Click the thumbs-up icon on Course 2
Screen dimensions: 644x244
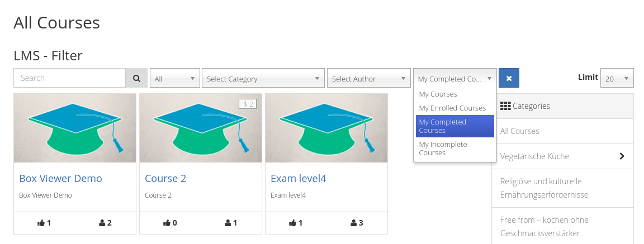pos(167,223)
